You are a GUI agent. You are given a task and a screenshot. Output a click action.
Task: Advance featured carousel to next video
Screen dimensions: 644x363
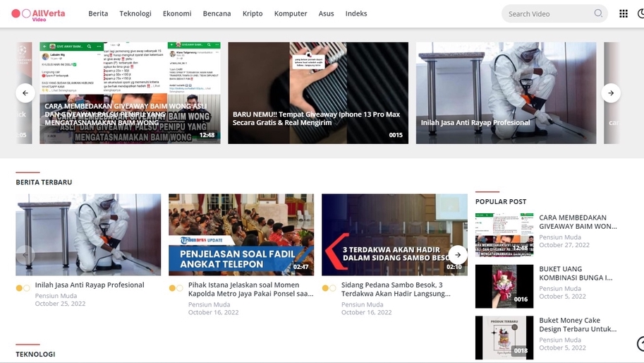pyautogui.click(x=611, y=93)
